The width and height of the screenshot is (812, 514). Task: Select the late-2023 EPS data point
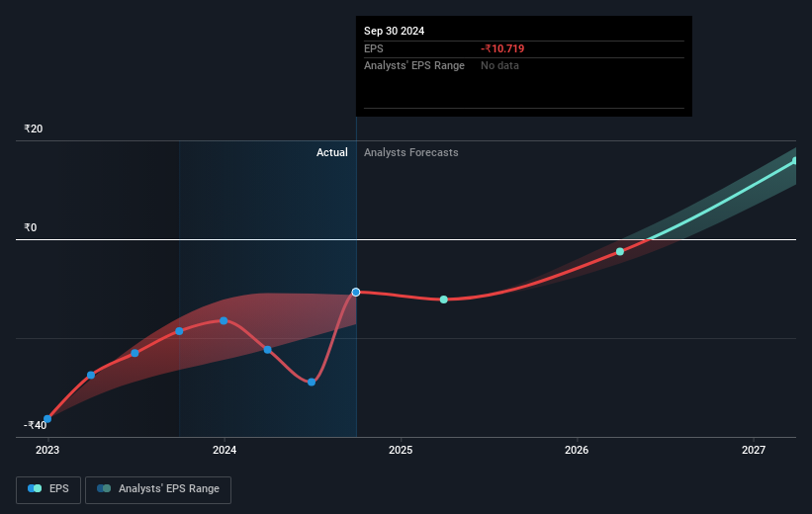tap(179, 331)
